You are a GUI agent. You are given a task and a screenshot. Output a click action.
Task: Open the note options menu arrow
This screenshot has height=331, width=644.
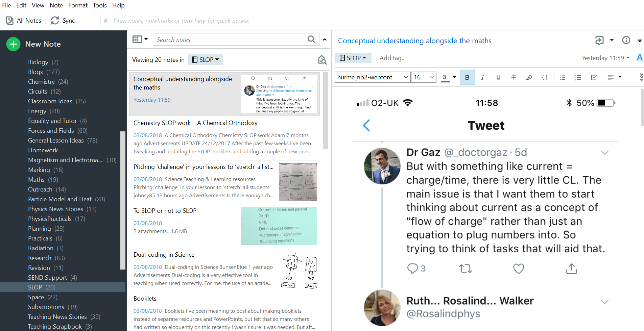click(x=640, y=41)
